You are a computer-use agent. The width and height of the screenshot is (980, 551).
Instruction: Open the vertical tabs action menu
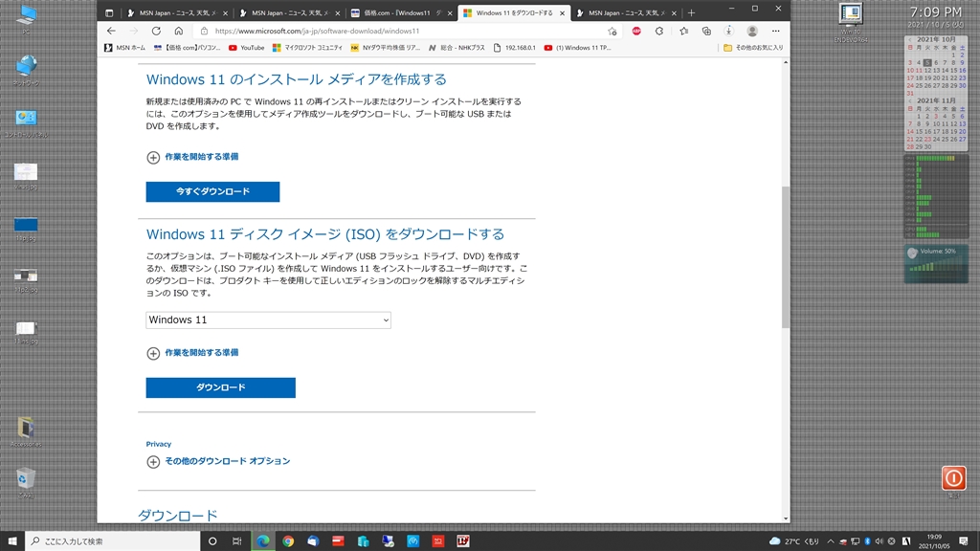tap(109, 12)
